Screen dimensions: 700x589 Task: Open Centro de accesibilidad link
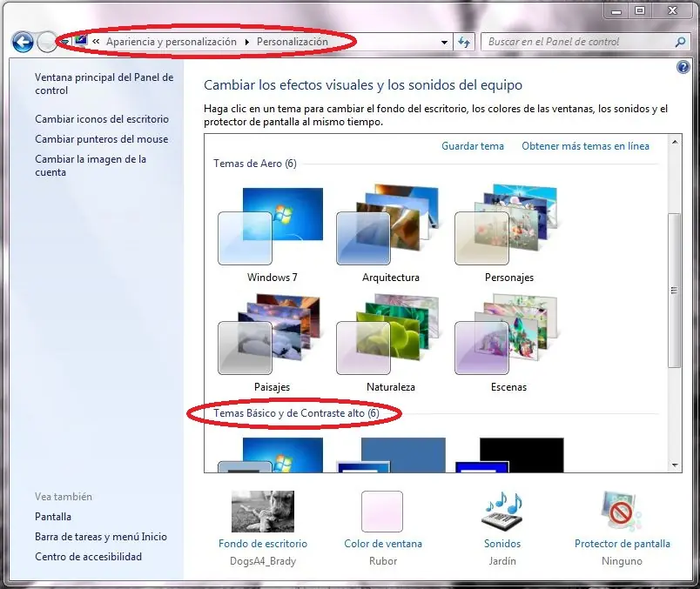tap(89, 557)
